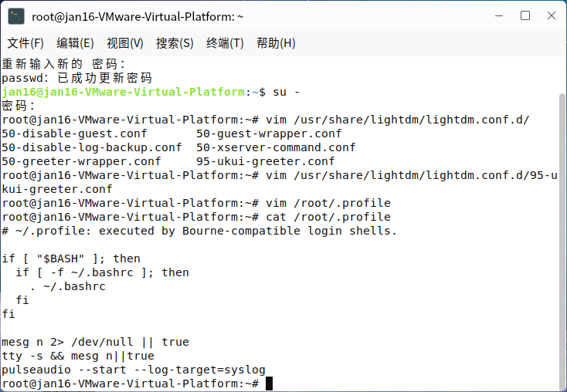Viewport: 567px width, 392px height.
Task: Open the 搜索(S) menu
Action: (x=175, y=43)
